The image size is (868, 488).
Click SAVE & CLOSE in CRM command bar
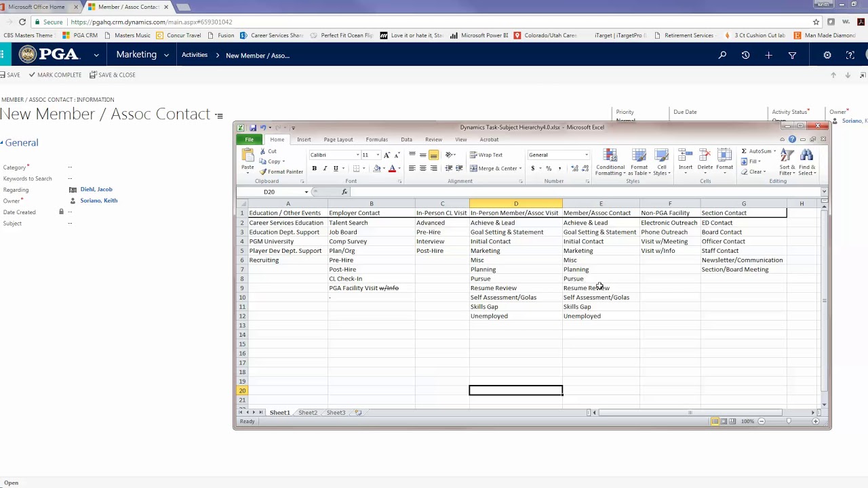tap(113, 75)
